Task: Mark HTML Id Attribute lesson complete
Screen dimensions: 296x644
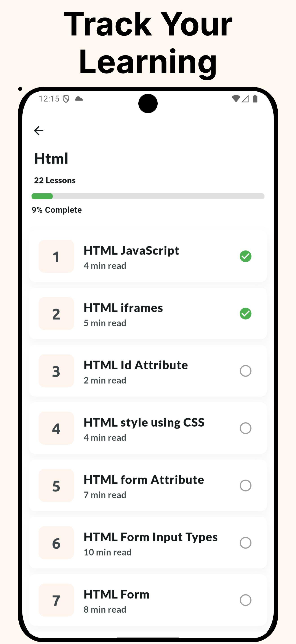Action: (245, 371)
